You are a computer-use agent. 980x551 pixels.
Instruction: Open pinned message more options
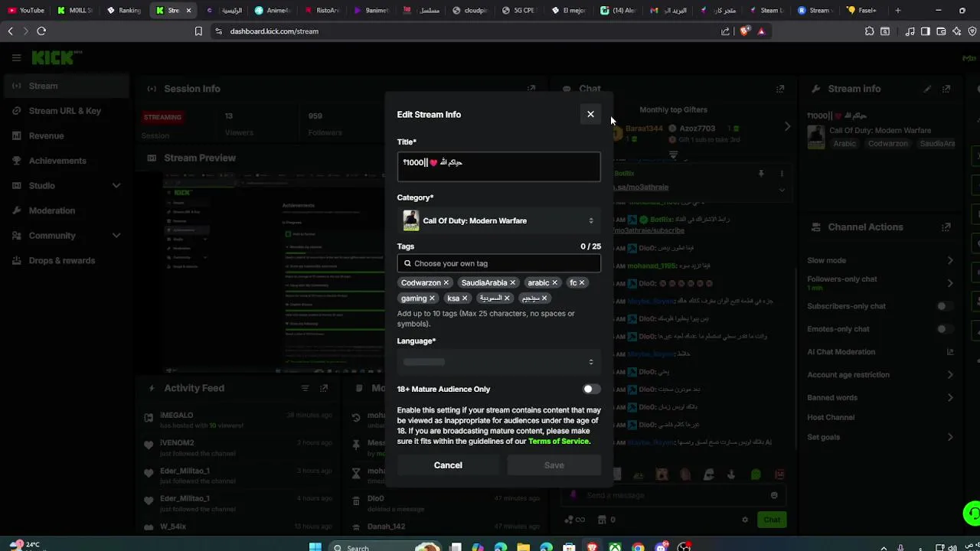click(782, 174)
